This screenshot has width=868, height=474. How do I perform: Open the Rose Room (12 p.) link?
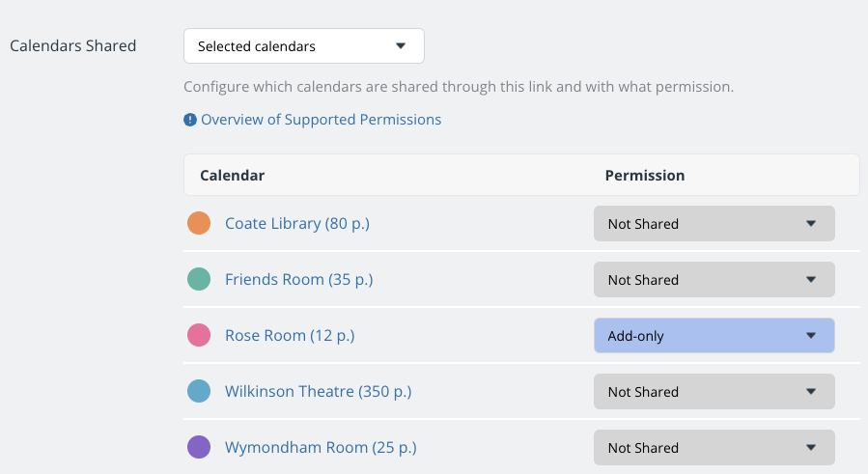290,336
